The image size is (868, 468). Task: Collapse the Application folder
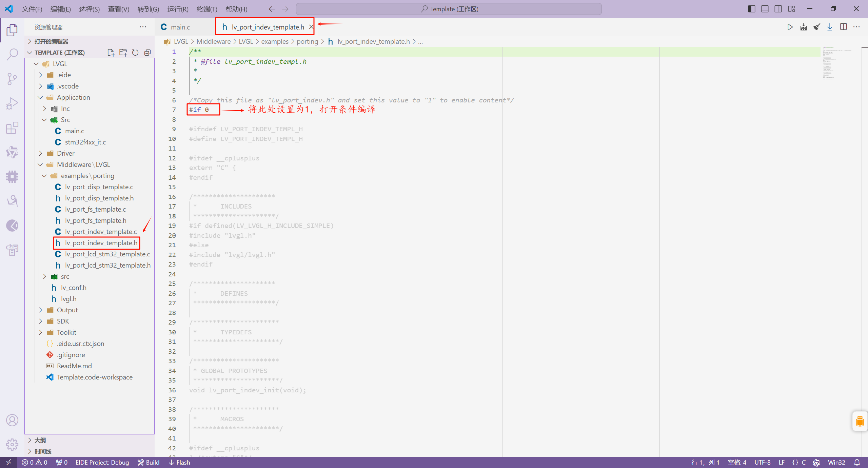(x=41, y=97)
